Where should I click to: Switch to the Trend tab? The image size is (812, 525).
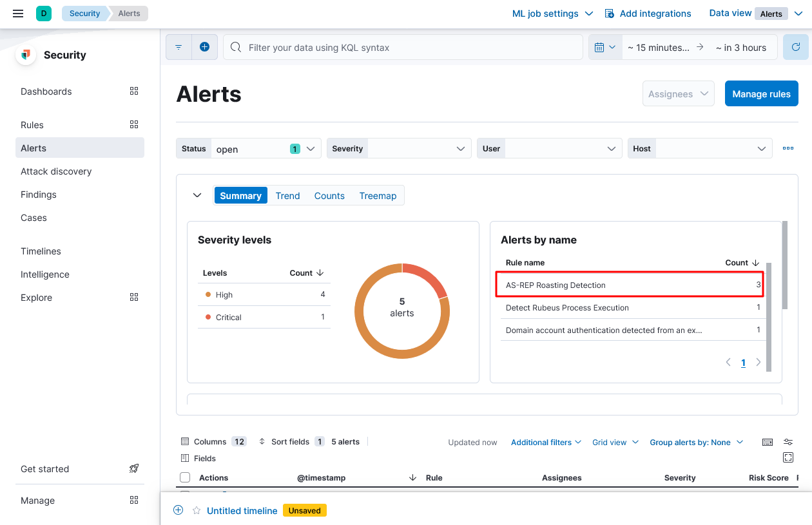287,196
